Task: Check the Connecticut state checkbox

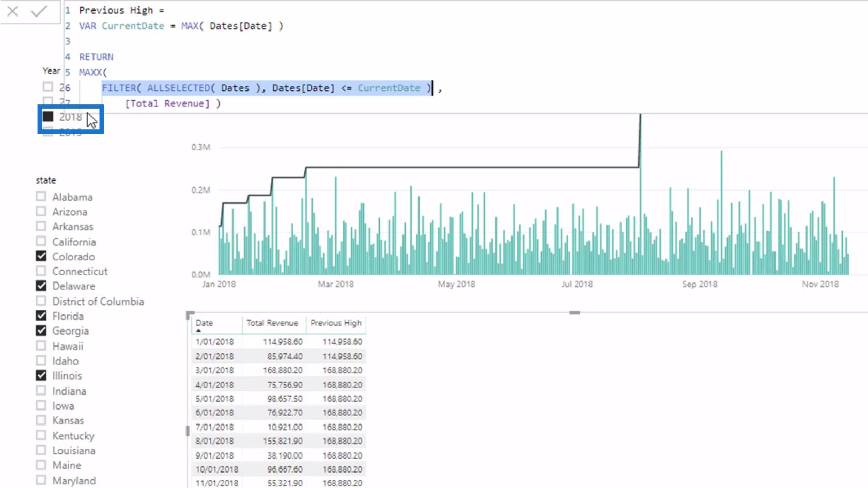Action: click(x=41, y=271)
